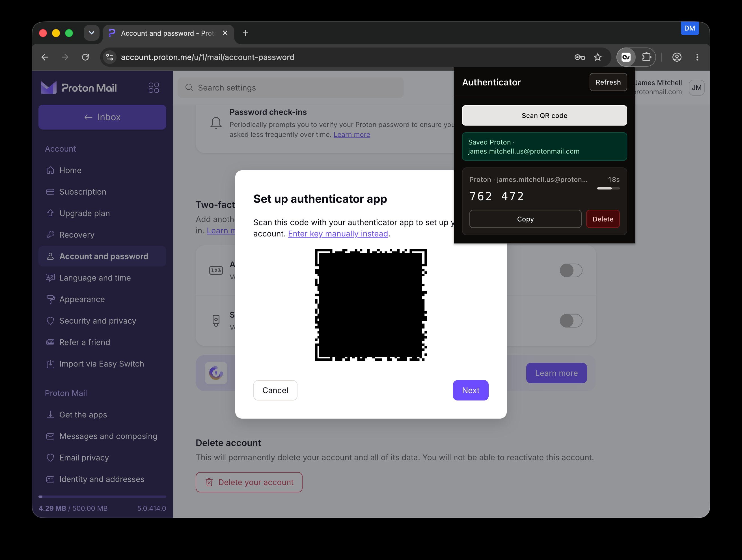Go to Home in sidebar
Image resolution: width=742 pixels, height=560 pixels.
pos(102,171)
